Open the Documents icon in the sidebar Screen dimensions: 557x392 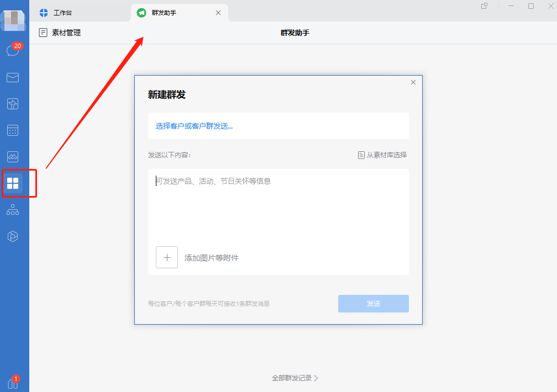(x=13, y=104)
